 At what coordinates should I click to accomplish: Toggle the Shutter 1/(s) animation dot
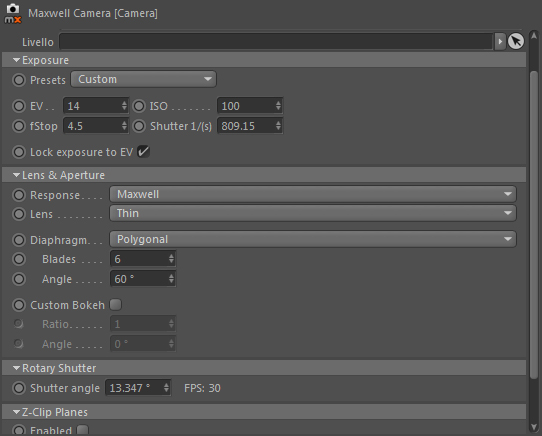pos(139,126)
